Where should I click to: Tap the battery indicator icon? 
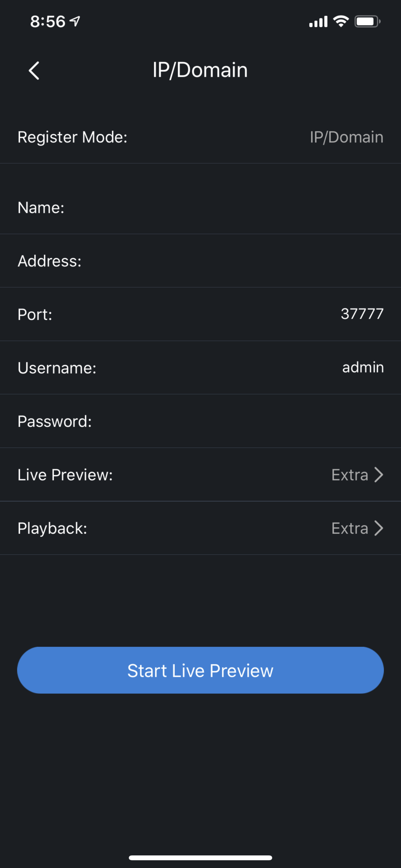pyautogui.click(x=367, y=22)
